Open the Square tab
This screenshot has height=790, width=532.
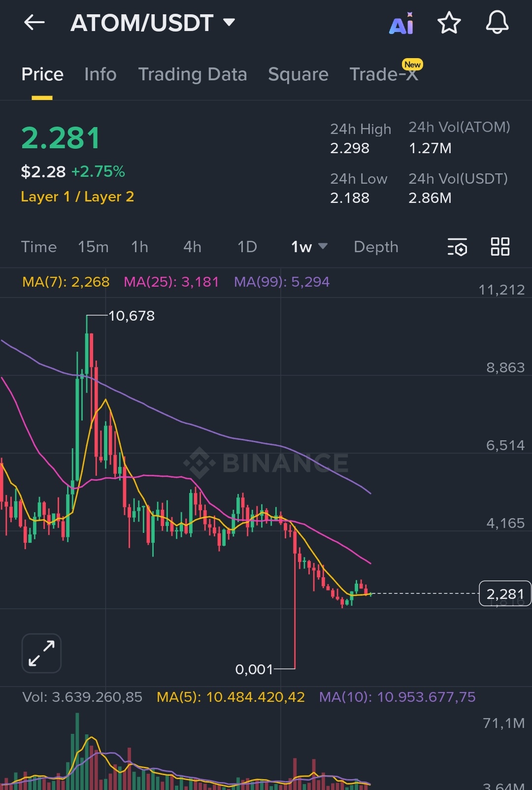(298, 74)
